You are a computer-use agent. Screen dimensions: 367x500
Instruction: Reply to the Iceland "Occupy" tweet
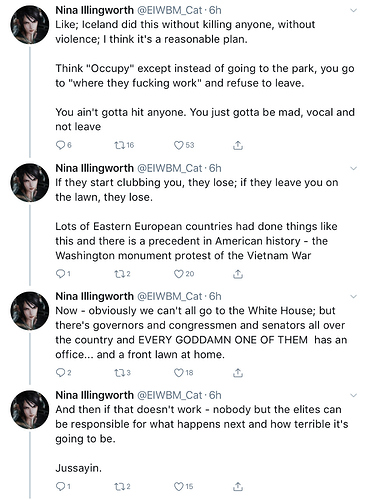(60, 145)
